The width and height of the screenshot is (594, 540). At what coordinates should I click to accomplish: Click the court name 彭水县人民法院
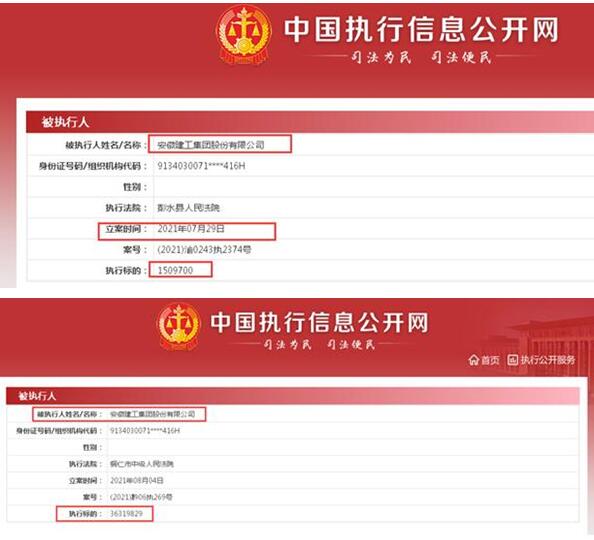pyautogui.click(x=188, y=208)
